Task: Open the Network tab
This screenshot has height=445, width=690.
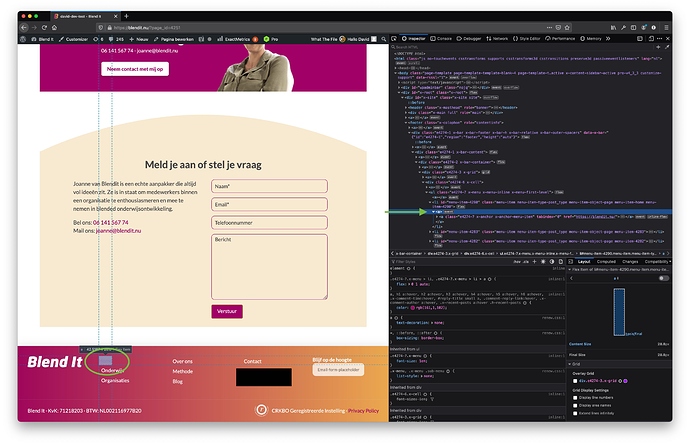Action: (x=497, y=39)
